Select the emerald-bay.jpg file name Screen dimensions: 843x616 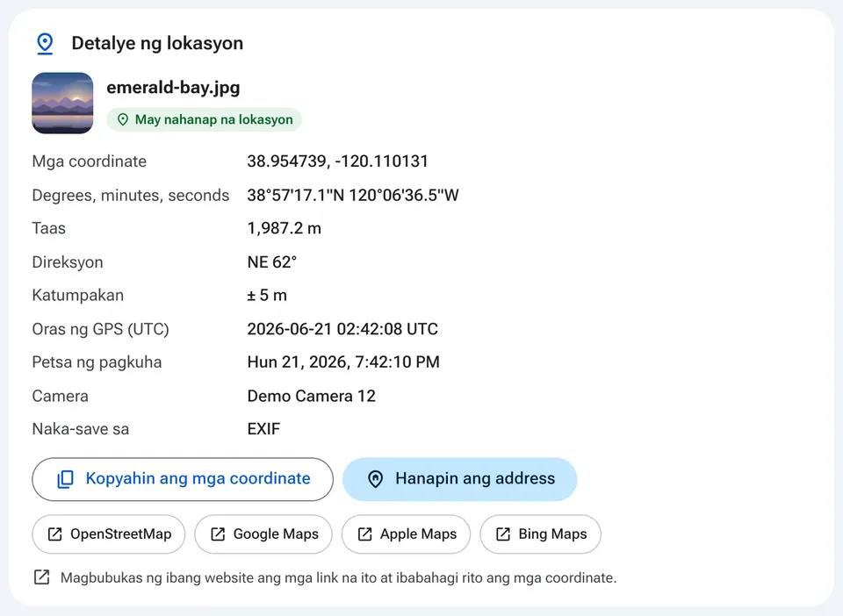(x=173, y=88)
